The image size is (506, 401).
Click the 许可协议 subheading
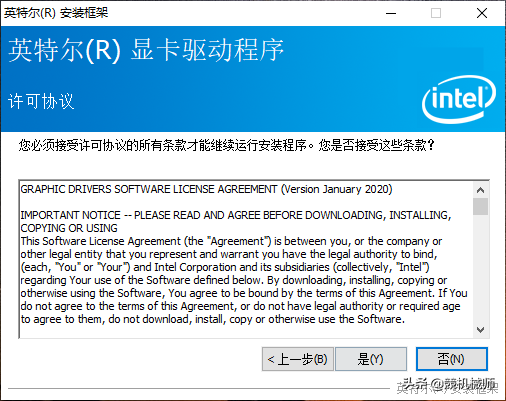click(x=41, y=101)
